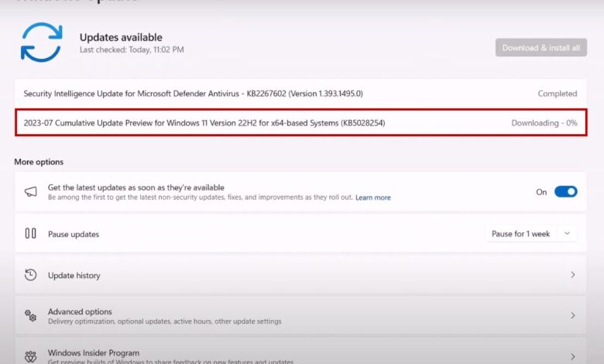The image size is (604, 364).
Task: Select the Advanced options heading
Action: [80, 311]
